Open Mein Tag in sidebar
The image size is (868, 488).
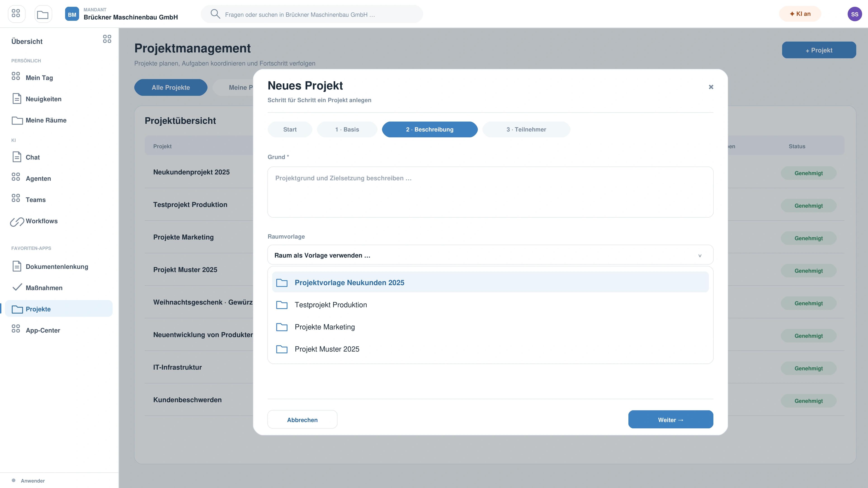coord(59,77)
